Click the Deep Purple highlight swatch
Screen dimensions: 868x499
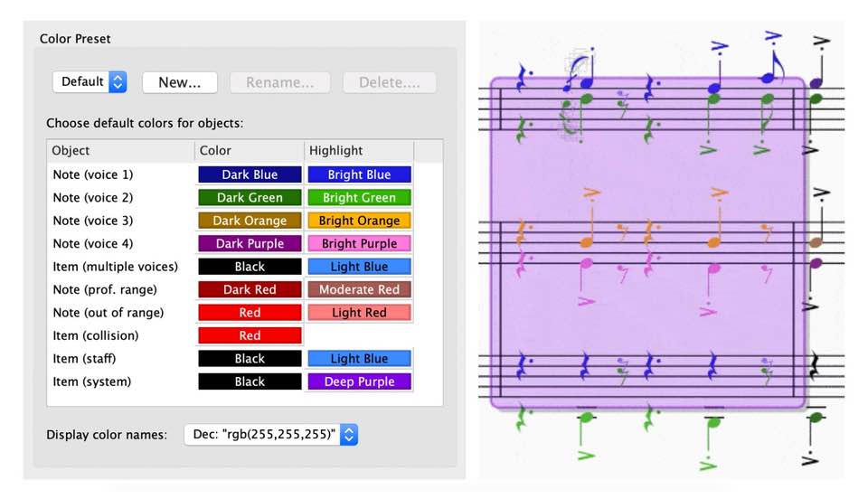pyautogui.click(x=359, y=381)
